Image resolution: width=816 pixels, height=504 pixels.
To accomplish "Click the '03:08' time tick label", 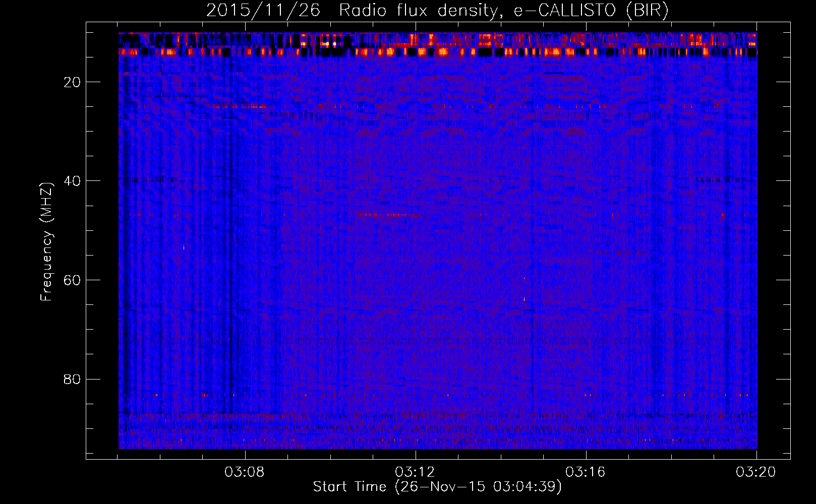I will pos(245,472).
